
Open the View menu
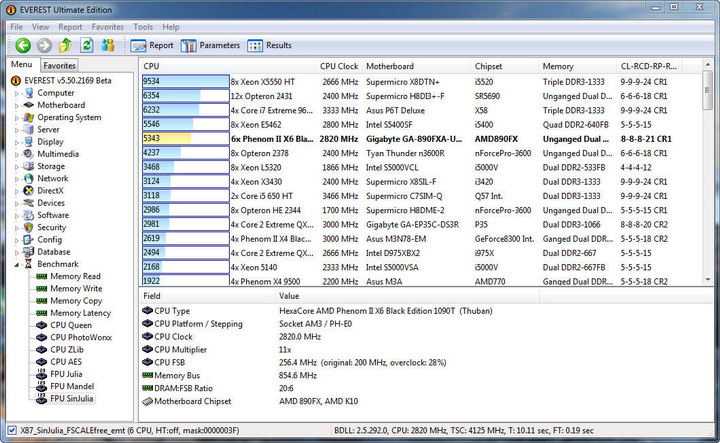pyautogui.click(x=40, y=27)
